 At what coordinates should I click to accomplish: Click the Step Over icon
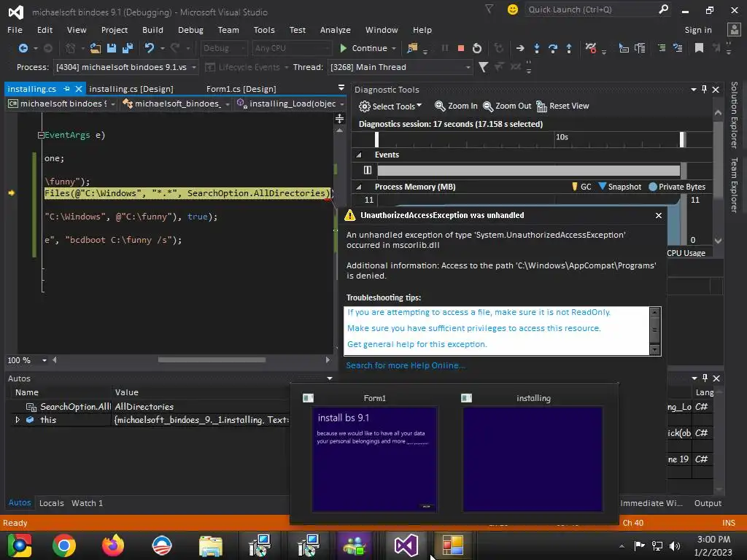553,48
